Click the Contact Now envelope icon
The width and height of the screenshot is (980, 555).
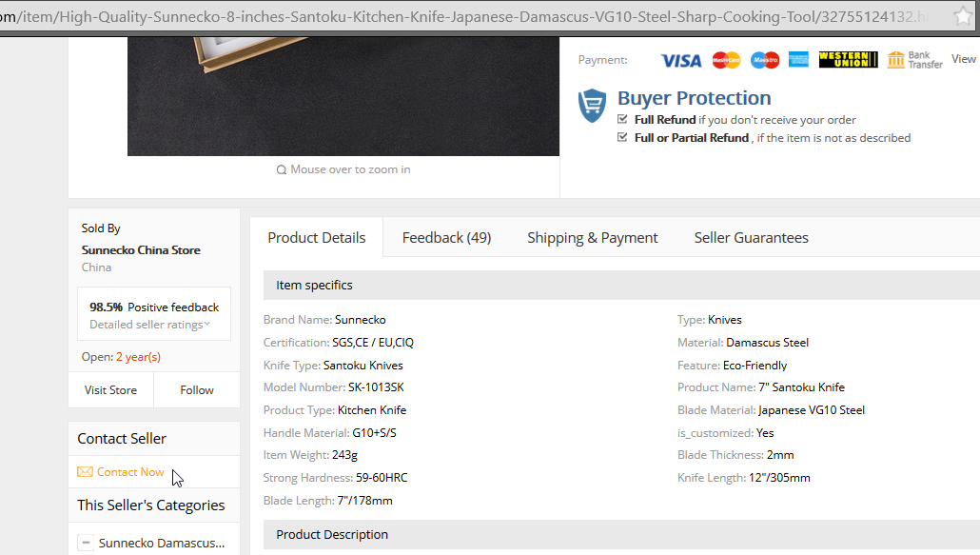(x=86, y=472)
